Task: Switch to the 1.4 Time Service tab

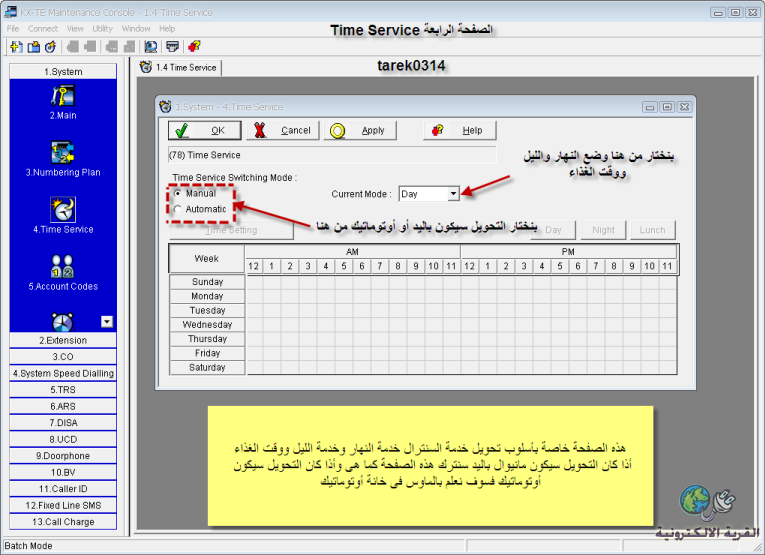Action: (179, 68)
